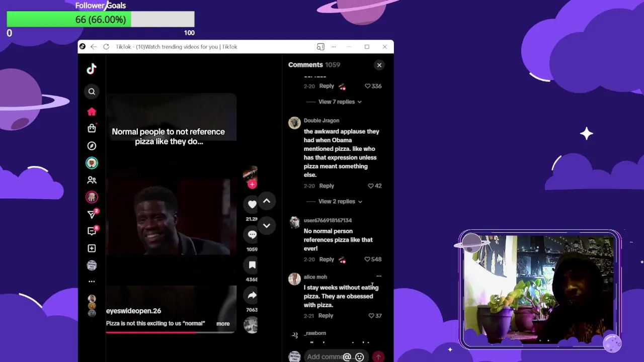The height and width of the screenshot is (362, 644).
Task: Go back with the window back arrow
Action: point(94,47)
